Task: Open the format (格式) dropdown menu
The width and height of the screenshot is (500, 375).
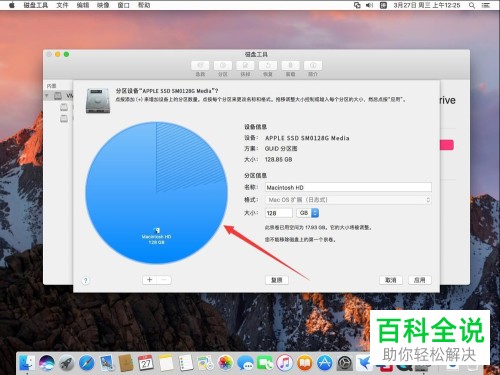Action: tap(348, 200)
